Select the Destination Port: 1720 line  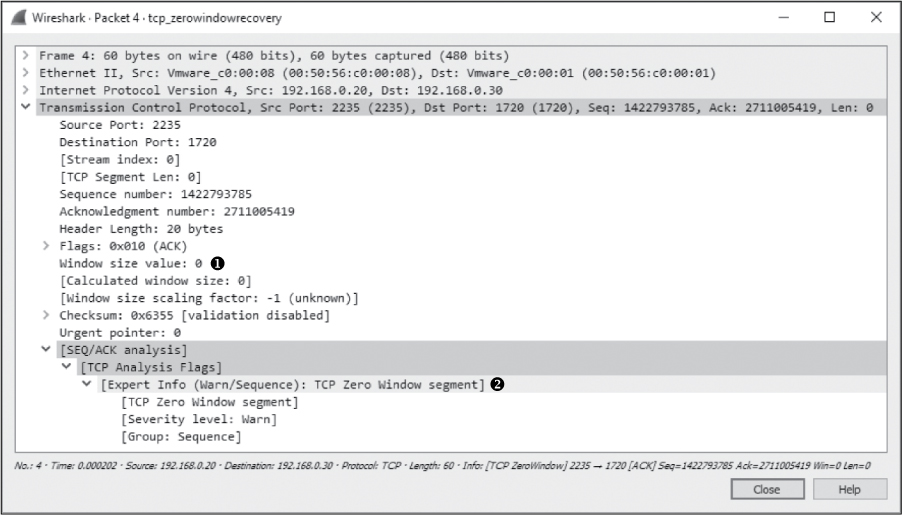pyautogui.click(x=137, y=142)
